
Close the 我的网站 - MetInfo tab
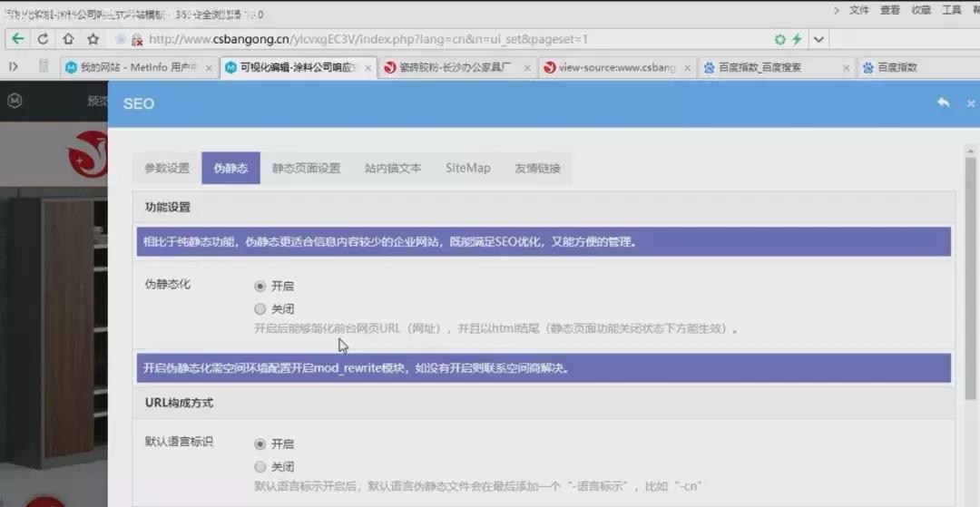click(x=209, y=68)
